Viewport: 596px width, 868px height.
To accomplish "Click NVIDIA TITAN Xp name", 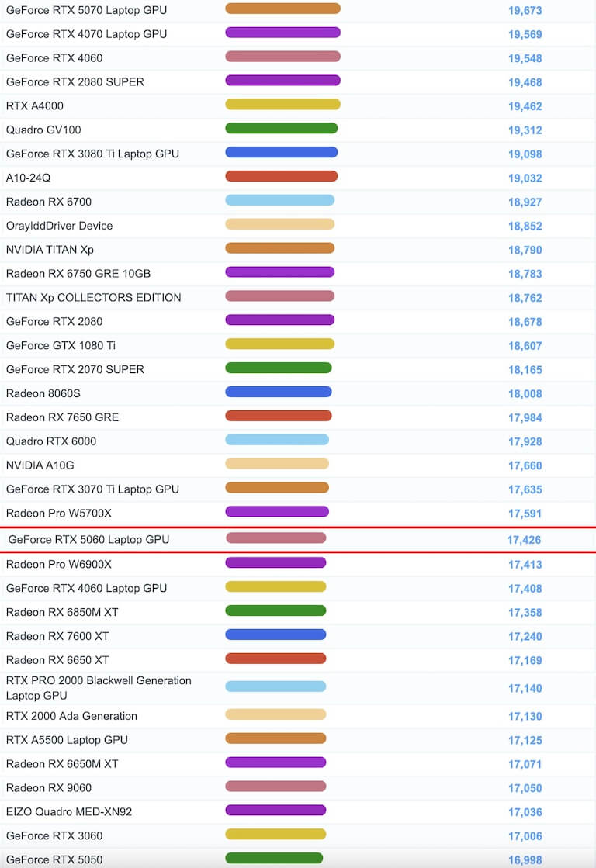I will point(50,250).
